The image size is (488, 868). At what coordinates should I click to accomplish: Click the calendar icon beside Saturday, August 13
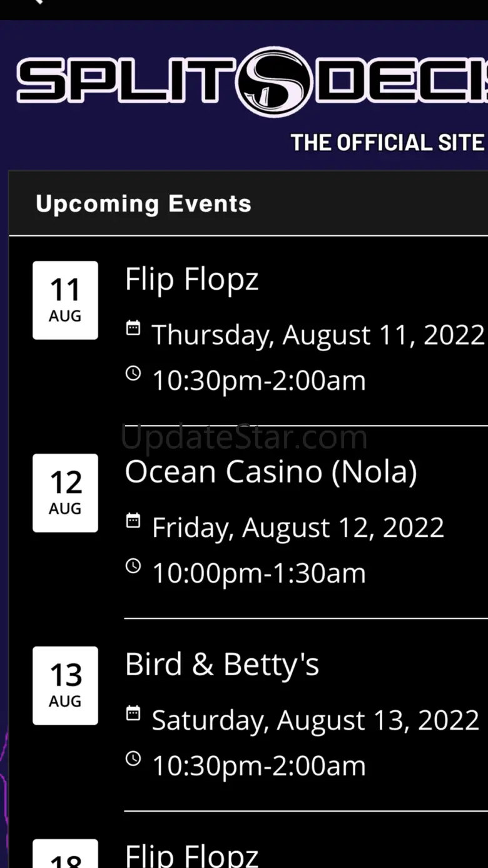pyautogui.click(x=133, y=713)
